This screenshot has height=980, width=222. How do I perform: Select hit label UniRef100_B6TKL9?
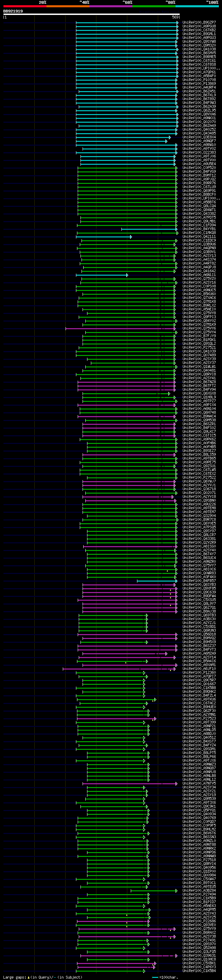pyautogui.click(x=199, y=95)
